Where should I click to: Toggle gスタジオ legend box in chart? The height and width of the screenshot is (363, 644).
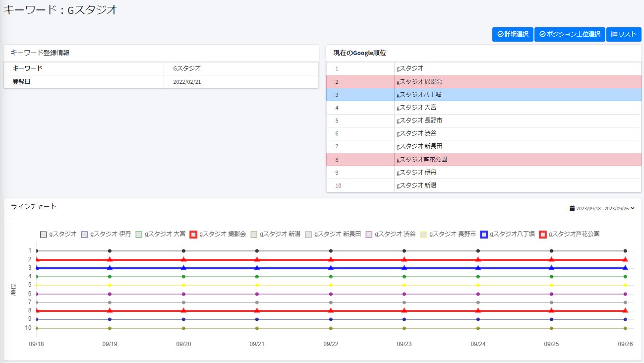(x=44, y=234)
